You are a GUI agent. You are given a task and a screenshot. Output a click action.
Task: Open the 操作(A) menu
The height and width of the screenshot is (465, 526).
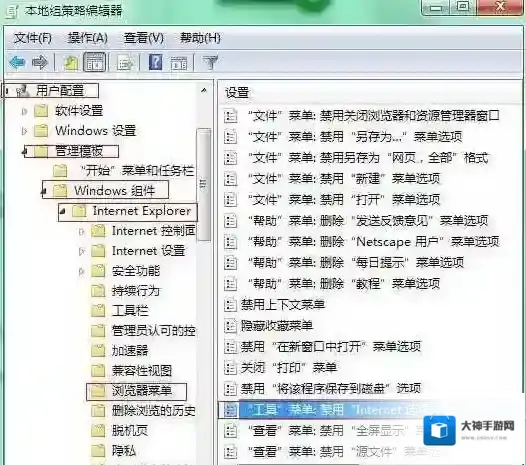coord(88,38)
